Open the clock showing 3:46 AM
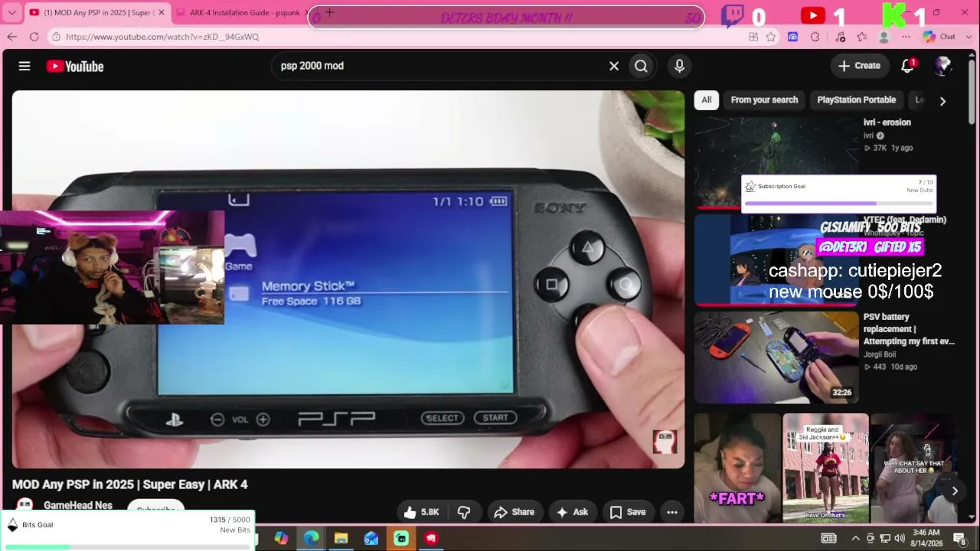 (x=926, y=538)
